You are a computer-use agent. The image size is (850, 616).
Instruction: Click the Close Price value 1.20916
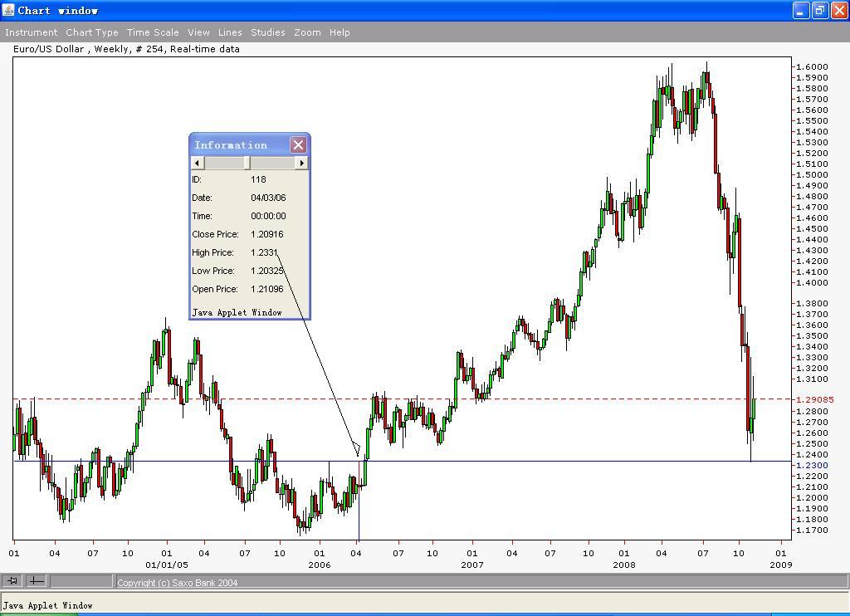pyautogui.click(x=266, y=234)
